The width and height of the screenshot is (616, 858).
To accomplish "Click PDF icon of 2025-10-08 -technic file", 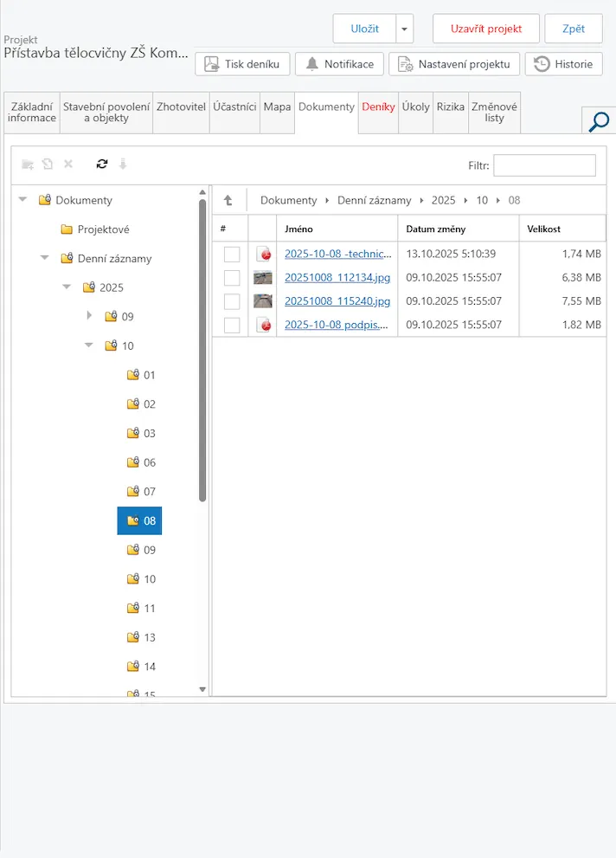I will coord(263,254).
